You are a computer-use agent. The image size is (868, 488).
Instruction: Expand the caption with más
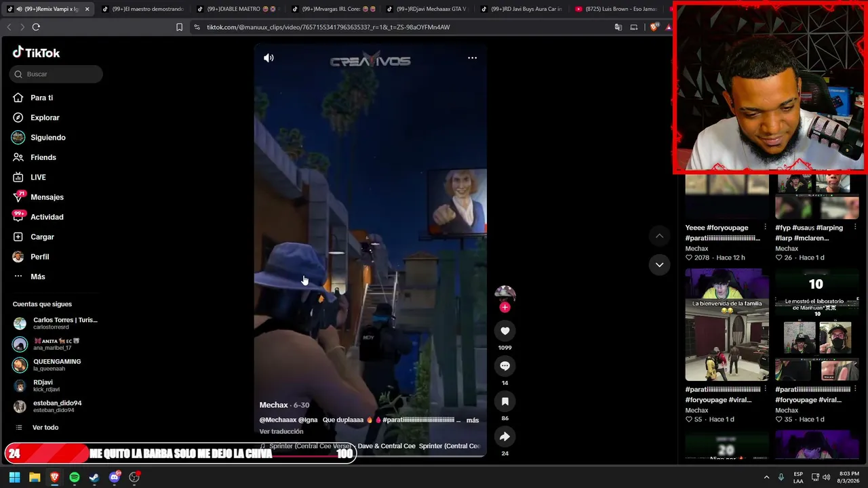tap(473, 420)
